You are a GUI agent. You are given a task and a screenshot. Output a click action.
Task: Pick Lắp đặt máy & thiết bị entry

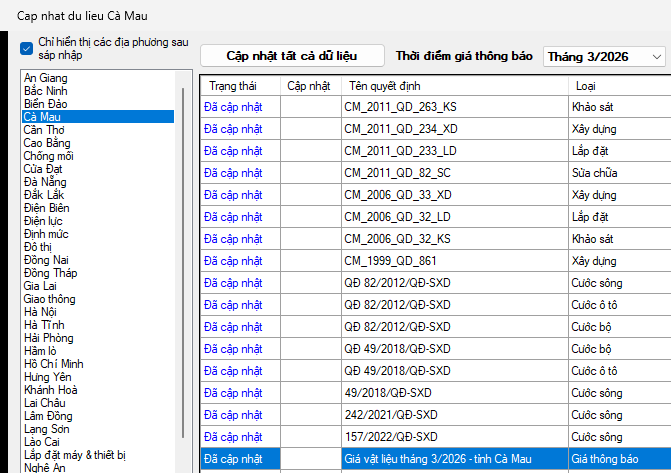point(75,455)
